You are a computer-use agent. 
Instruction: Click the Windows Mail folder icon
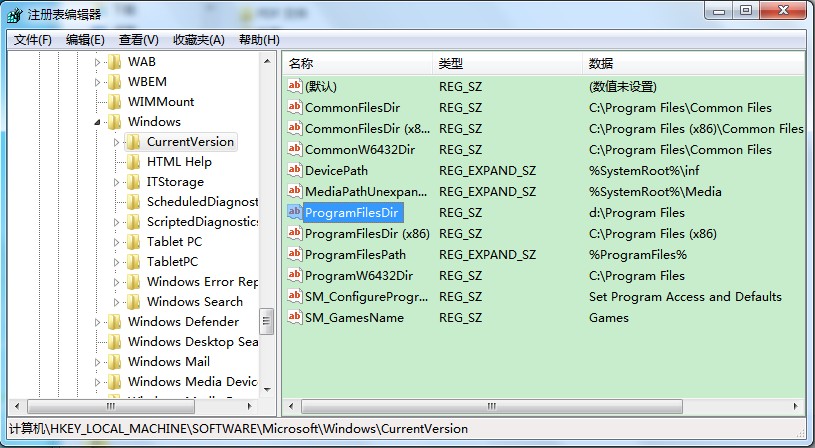114,362
